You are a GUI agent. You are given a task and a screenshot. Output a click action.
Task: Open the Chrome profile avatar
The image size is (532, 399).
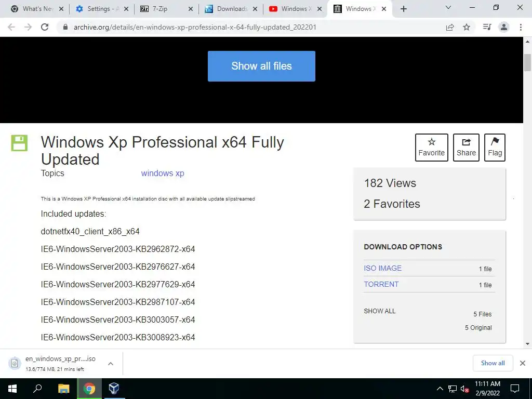tap(504, 27)
